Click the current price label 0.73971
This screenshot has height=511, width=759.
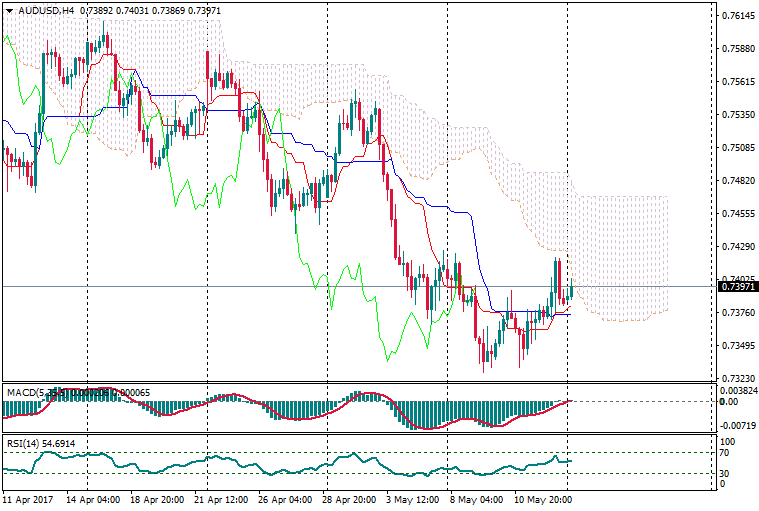tap(737, 287)
